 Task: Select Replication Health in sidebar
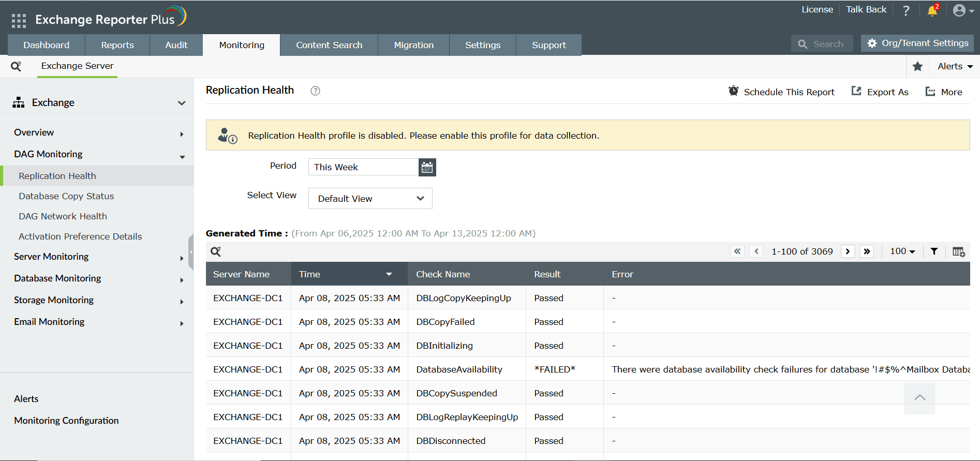point(98,176)
